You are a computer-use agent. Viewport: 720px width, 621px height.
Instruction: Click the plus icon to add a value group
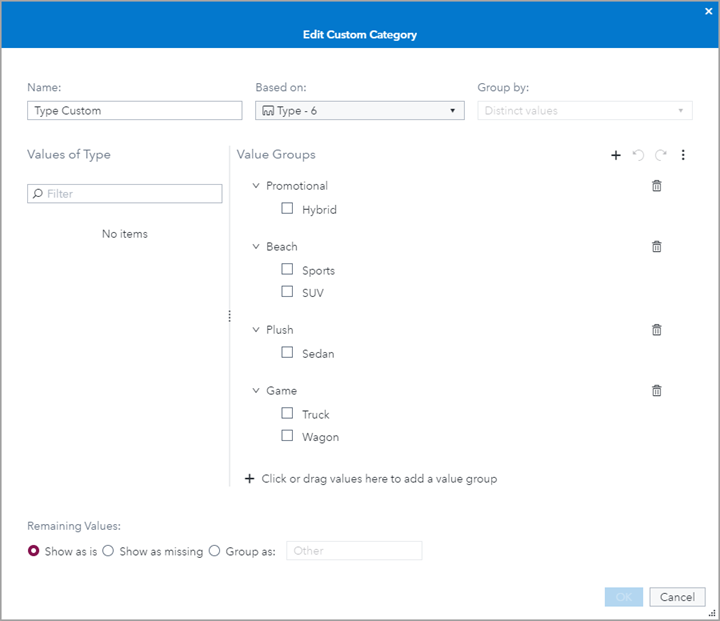coord(616,155)
